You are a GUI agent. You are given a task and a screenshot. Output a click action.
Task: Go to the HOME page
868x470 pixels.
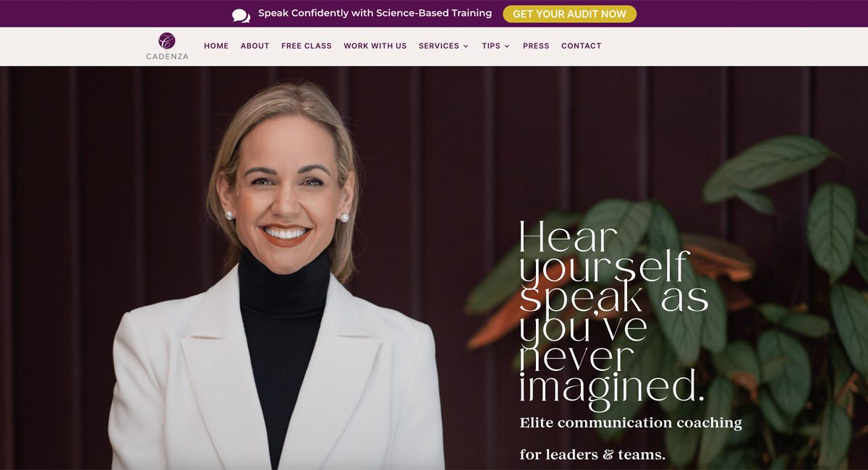(x=216, y=46)
